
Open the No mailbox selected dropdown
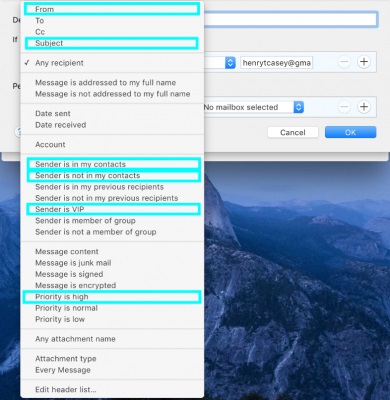pyautogui.click(x=254, y=107)
